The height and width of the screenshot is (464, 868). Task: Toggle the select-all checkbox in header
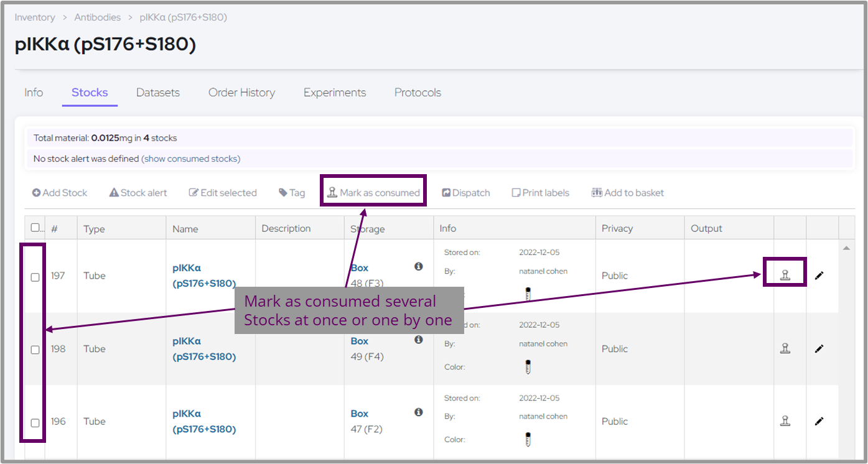click(35, 228)
